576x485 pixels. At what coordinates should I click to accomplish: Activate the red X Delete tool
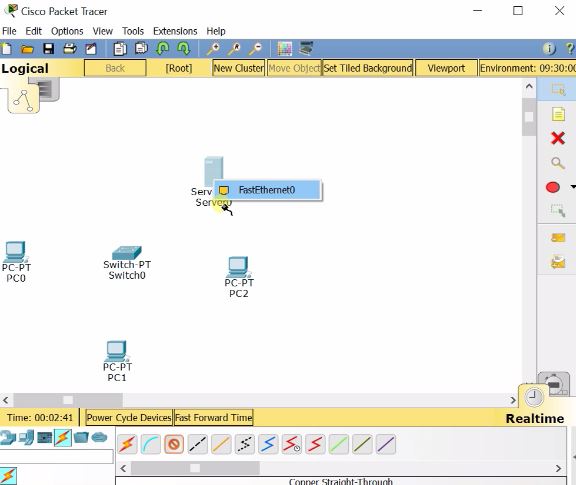tap(558, 138)
